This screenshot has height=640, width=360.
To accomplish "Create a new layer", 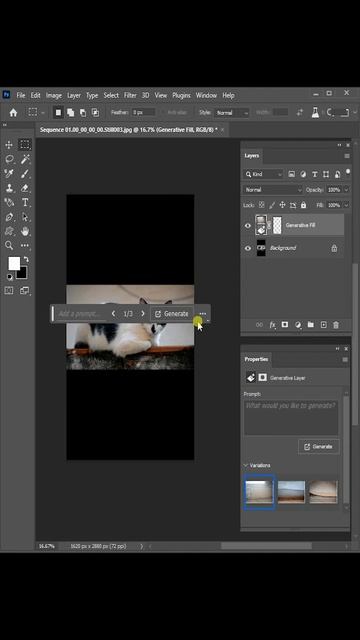I will pos(323,325).
